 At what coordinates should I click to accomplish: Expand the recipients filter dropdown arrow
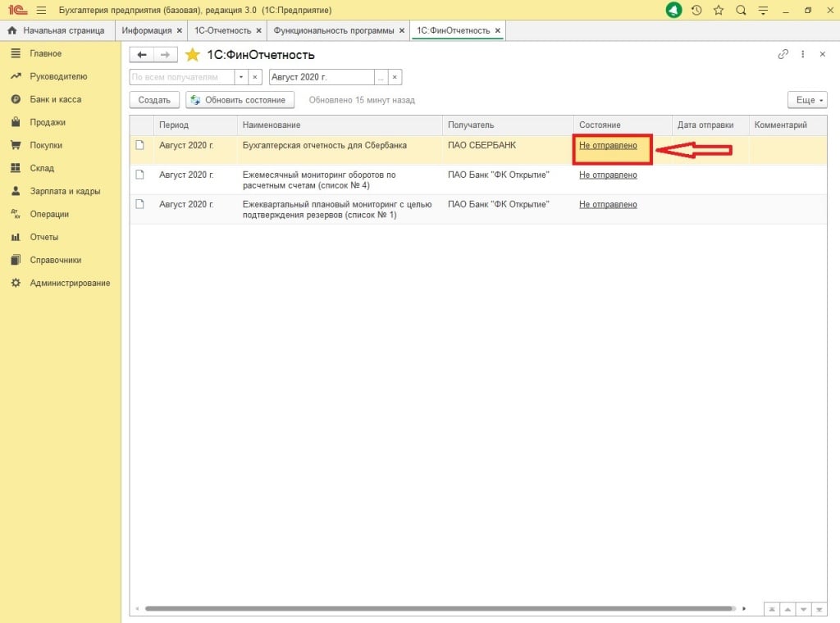(x=241, y=77)
